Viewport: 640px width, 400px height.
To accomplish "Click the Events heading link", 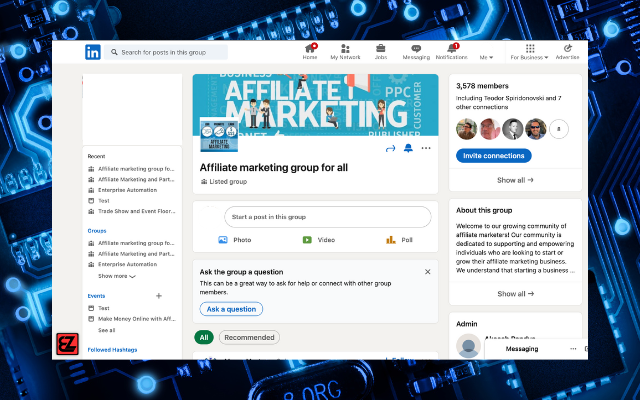I will pyautogui.click(x=96, y=296).
